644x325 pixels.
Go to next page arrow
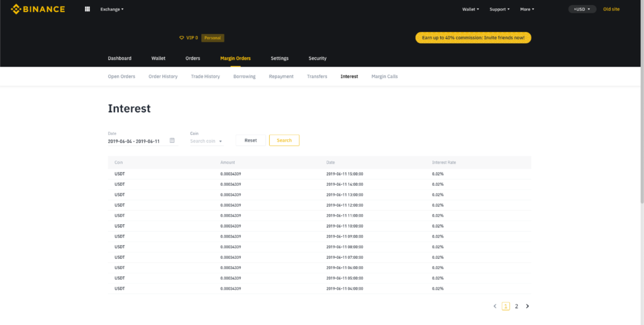click(527, 306)
